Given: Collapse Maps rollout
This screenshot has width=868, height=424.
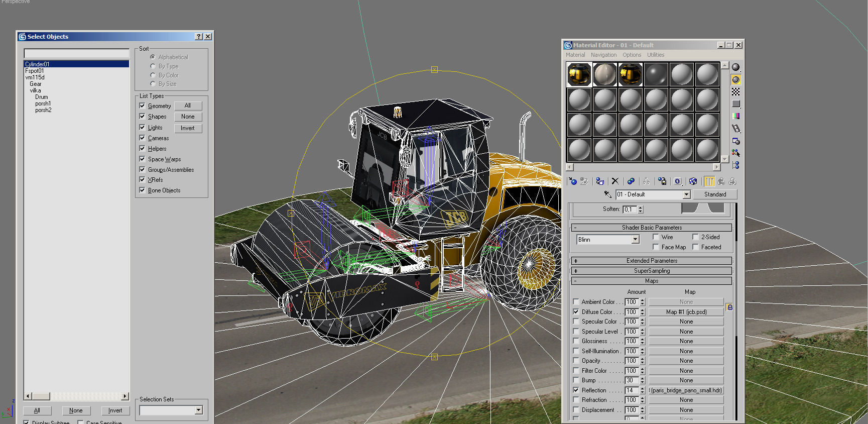Looking at the screenshot, I should click(x=652, y=281).
